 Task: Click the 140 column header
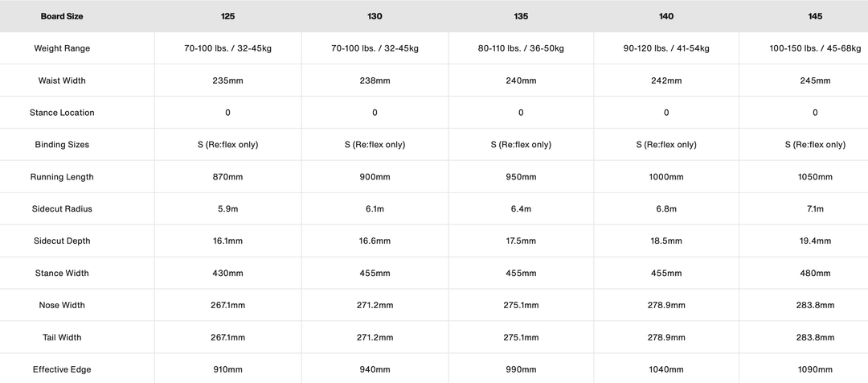point(666,16)
